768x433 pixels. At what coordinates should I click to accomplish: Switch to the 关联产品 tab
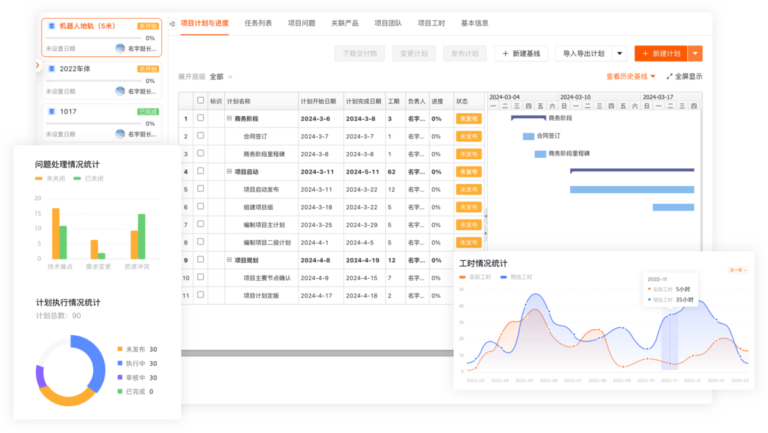[x=344, y=23]
